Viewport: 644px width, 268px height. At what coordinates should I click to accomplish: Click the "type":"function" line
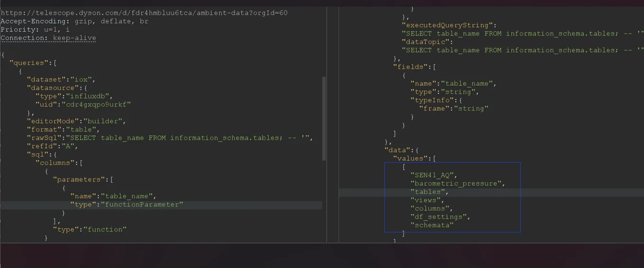pyautogui.click(x=90, y=229)
